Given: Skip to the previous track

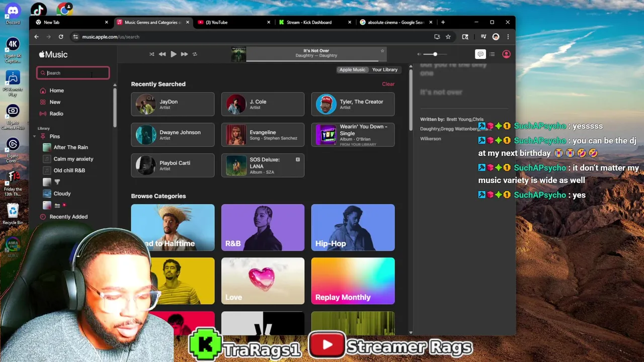Looking at the screenshot, I should click(162, 54).
